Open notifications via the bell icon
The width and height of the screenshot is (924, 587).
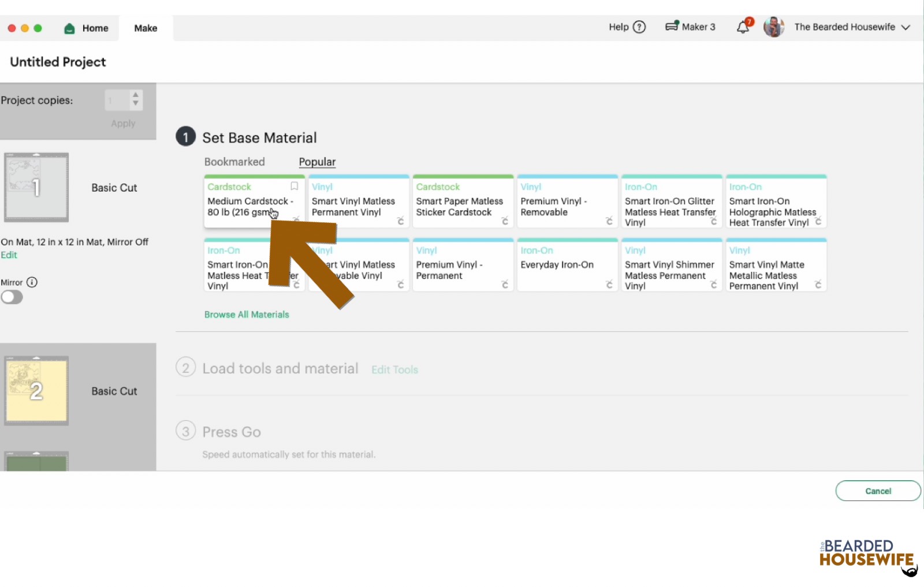pyautogui.click(x=743, y=27)
